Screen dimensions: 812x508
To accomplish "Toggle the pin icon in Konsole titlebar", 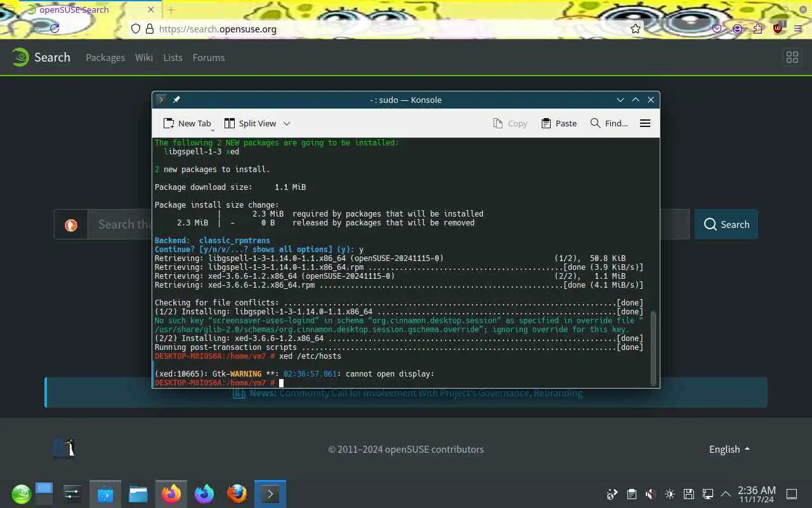I will [x=176, y=100].
